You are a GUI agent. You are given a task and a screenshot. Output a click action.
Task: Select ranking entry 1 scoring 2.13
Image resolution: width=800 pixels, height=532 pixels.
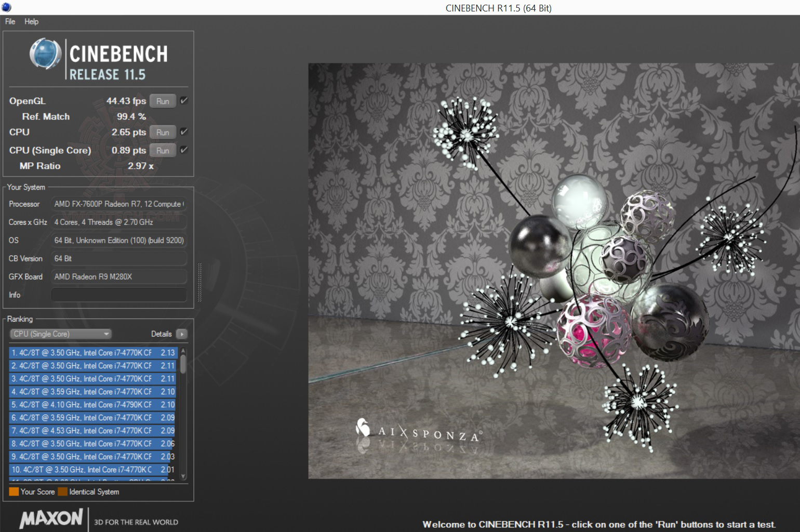coord(94,353)
